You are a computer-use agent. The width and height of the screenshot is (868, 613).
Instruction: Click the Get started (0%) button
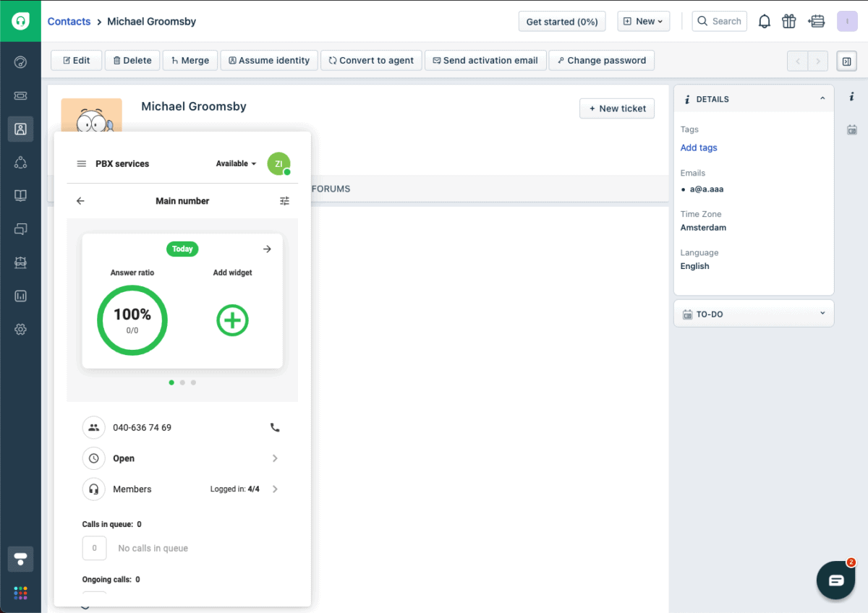[x=562, y=22]
